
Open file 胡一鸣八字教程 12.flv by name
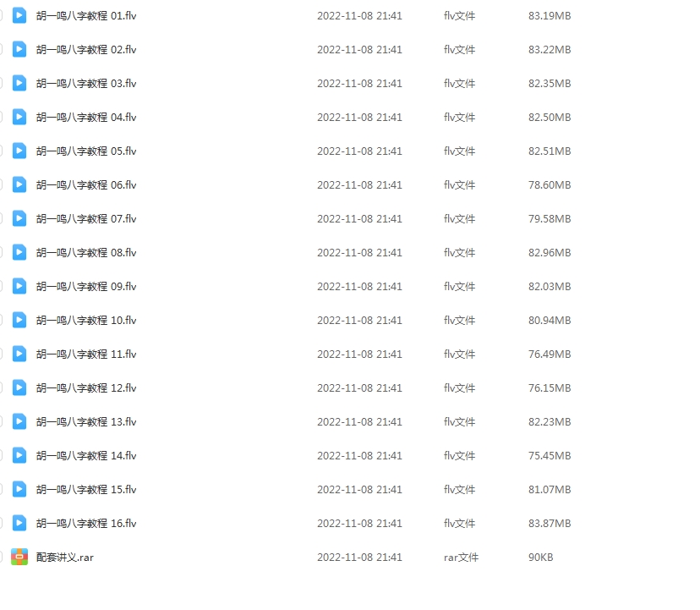click(86, 387)
